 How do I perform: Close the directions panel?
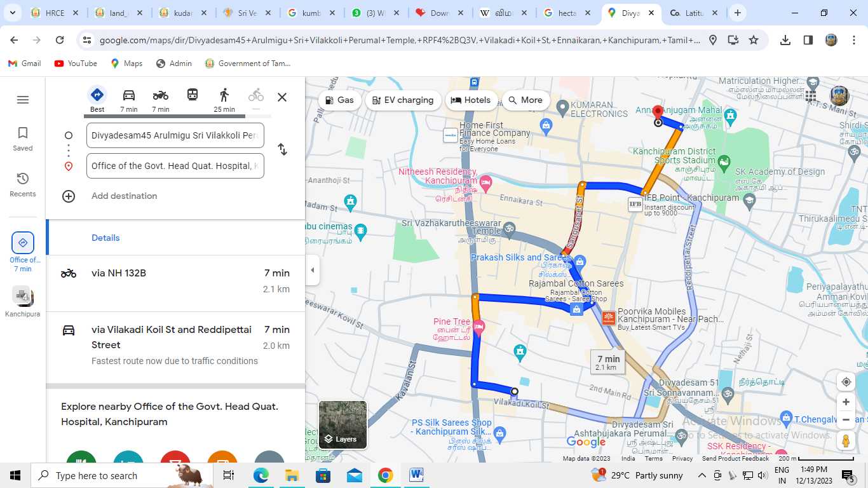tap(282, 97)
